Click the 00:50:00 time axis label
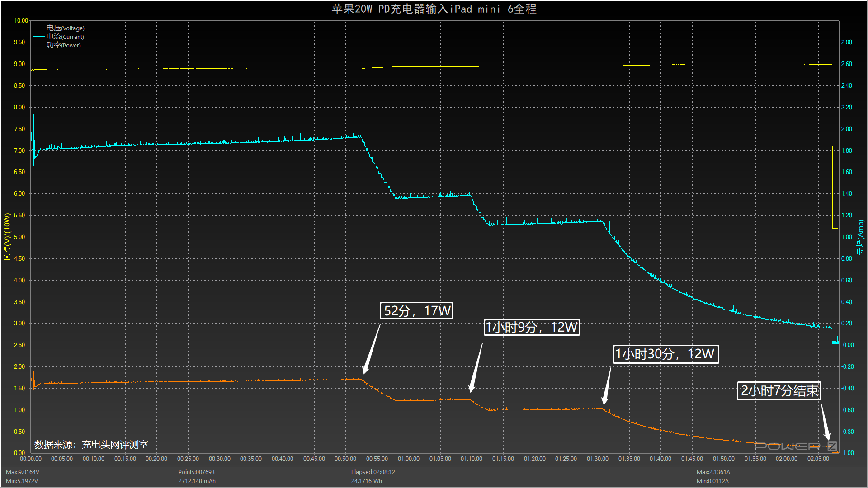This screenshot has height=488, width=868. (345, 459)
